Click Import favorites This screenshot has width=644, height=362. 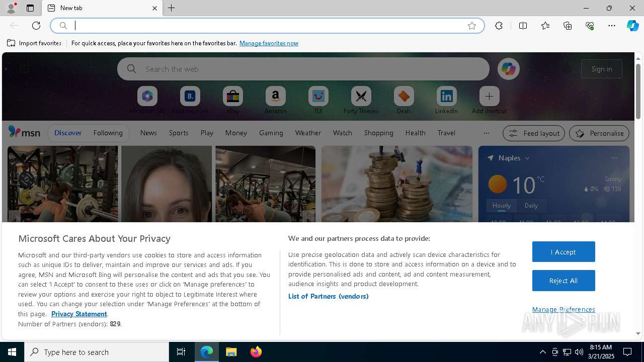point(34,43)
